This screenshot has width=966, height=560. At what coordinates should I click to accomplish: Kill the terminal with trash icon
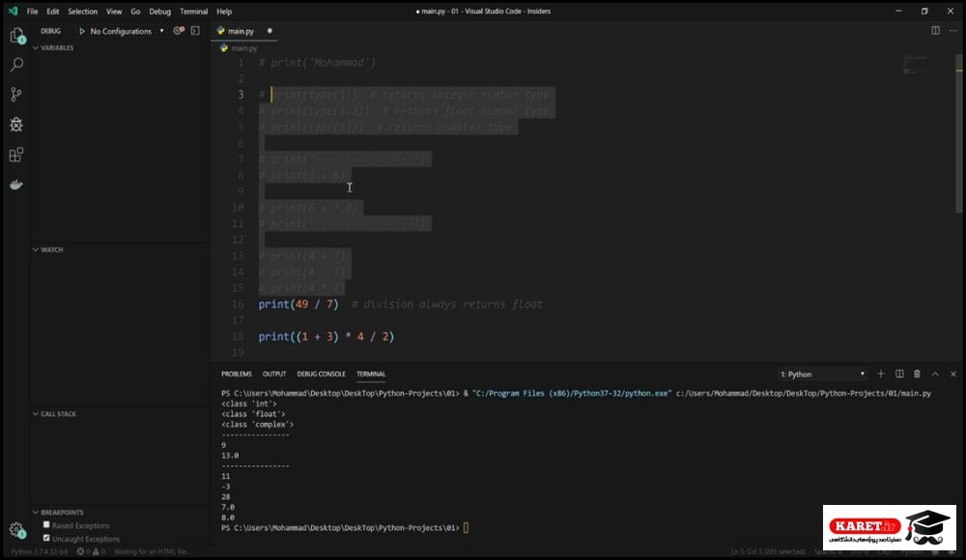pos(917,374)
